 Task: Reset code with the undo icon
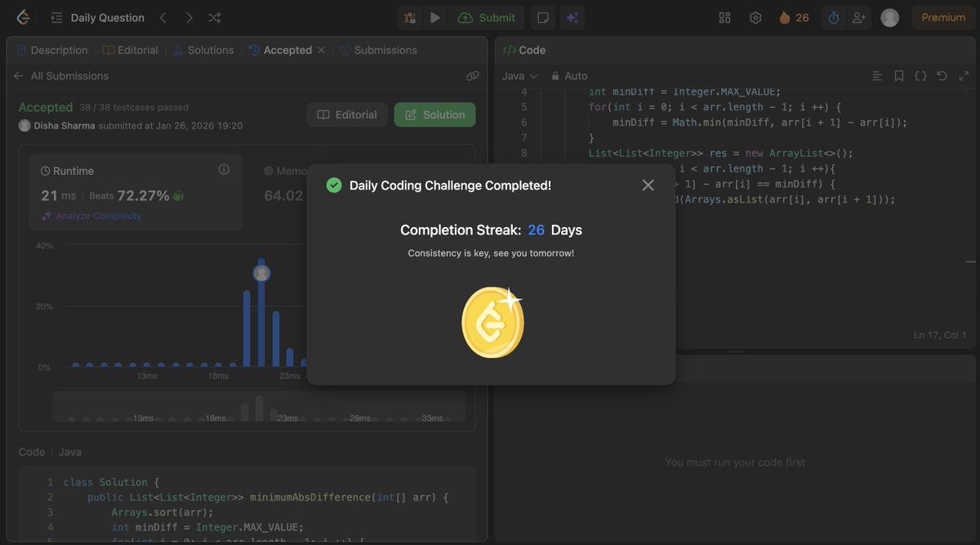pyautogui.click(x=942, y=76)
